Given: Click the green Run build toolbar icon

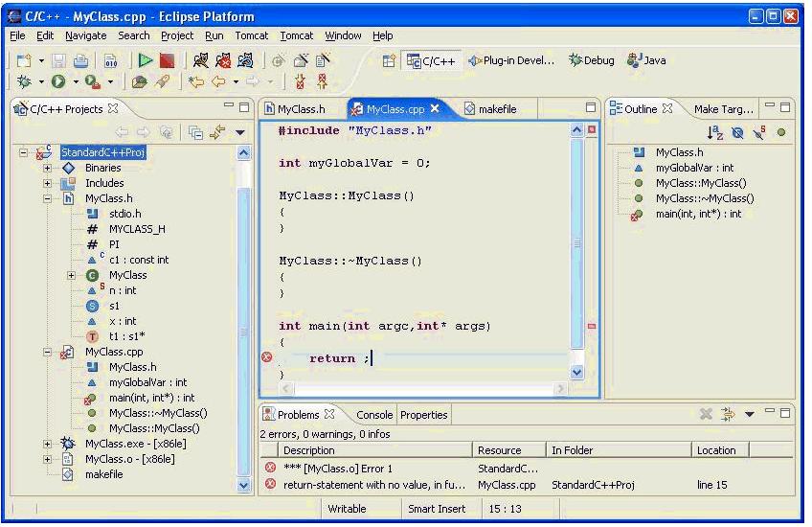Looking at the screenshot, I should (x=147, y=60).
